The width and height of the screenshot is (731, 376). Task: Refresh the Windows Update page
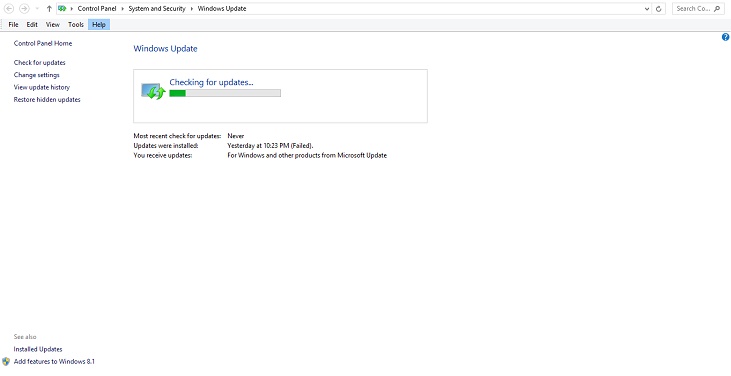point(659,8)
